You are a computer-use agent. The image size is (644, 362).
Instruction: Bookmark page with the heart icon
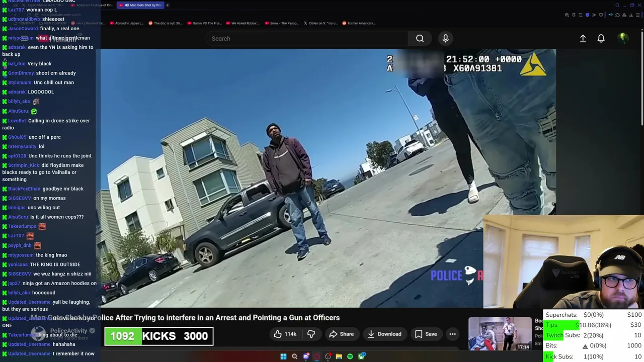[601, 15]
